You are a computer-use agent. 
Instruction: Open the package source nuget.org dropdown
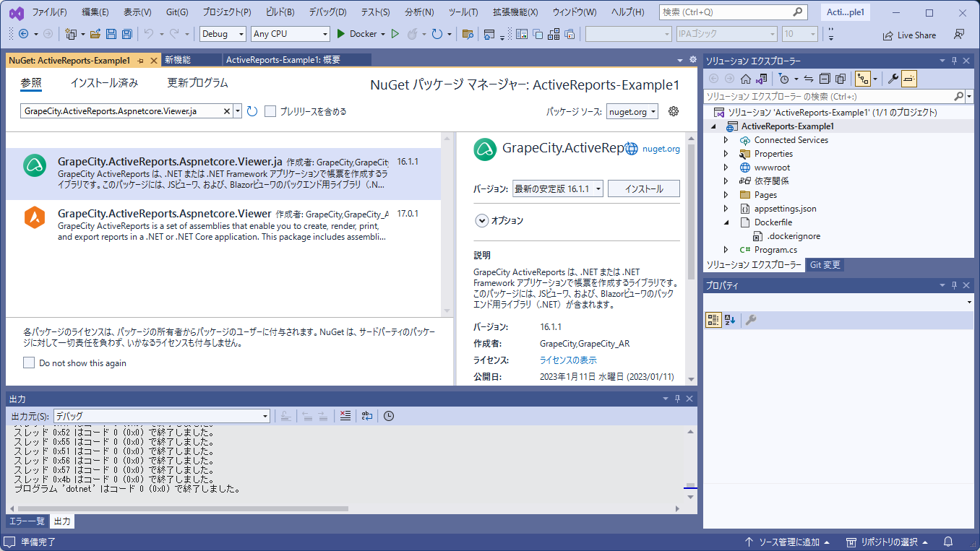(632, 111)
